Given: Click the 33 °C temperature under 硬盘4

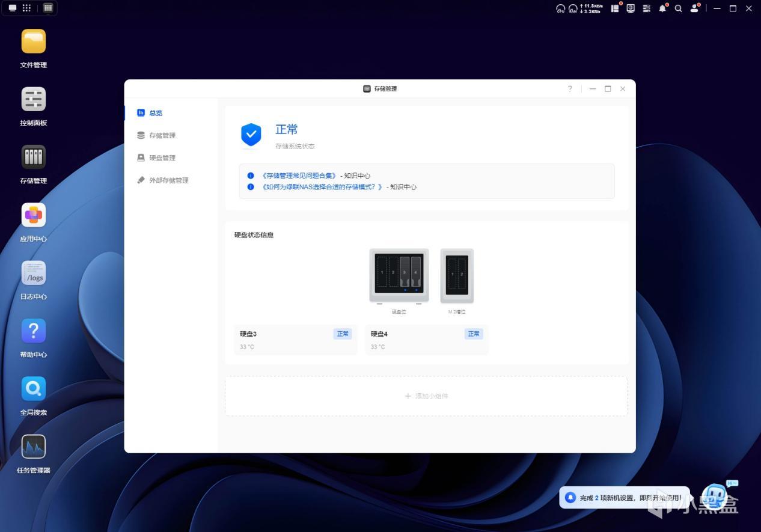Looking at the screenshot, I should tap(377, 347).
